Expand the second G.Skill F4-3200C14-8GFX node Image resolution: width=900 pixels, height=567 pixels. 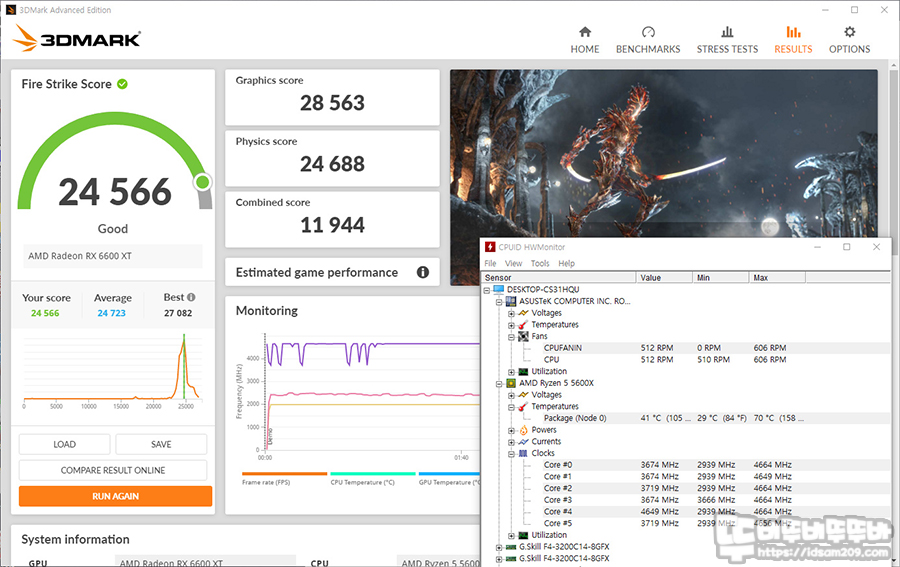point(499,559)
